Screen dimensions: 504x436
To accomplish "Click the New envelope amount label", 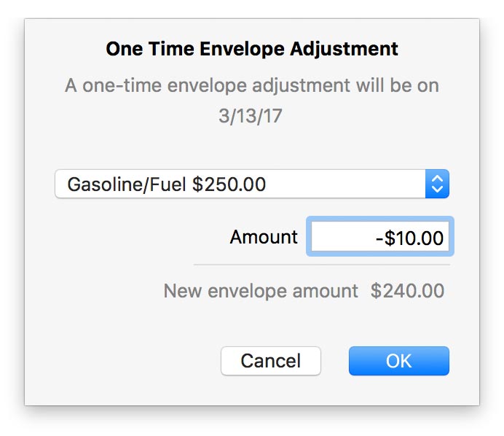I will (261, 291).
